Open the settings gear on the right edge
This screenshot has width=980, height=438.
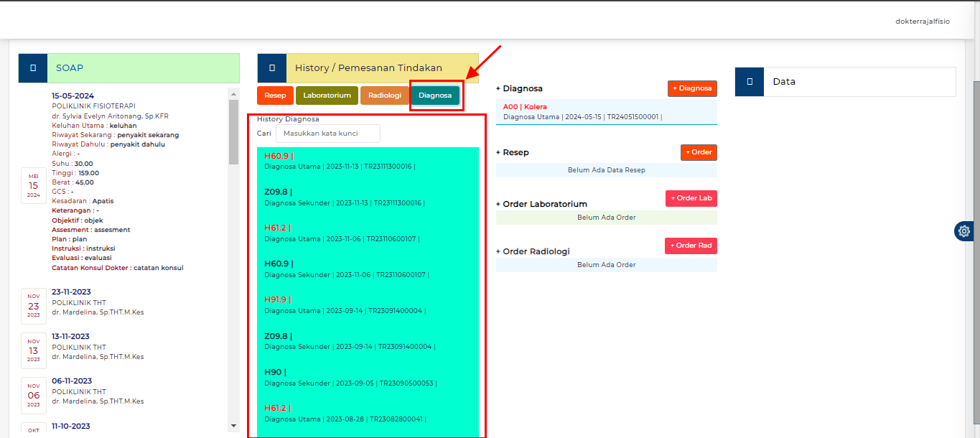click(963, 230)
